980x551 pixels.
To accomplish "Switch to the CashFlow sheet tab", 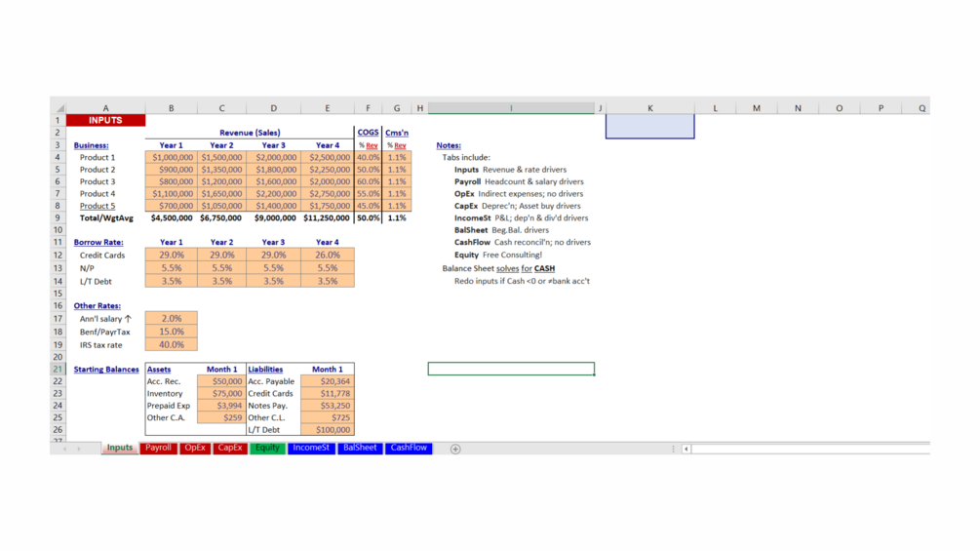I will point(409,448).
